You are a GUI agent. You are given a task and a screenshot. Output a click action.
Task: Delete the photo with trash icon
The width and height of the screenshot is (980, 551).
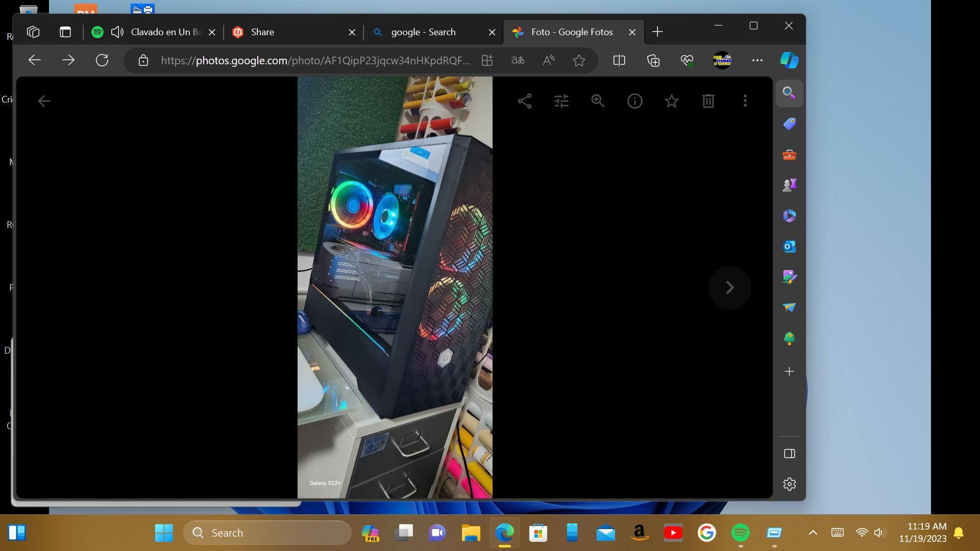click(708, 101)
